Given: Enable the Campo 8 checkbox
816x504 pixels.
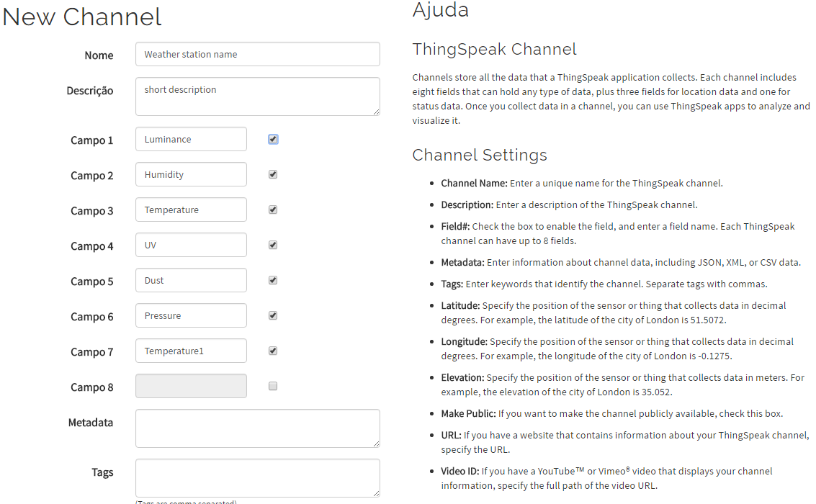Looking at the screenshot, I should tap(273, 386).
